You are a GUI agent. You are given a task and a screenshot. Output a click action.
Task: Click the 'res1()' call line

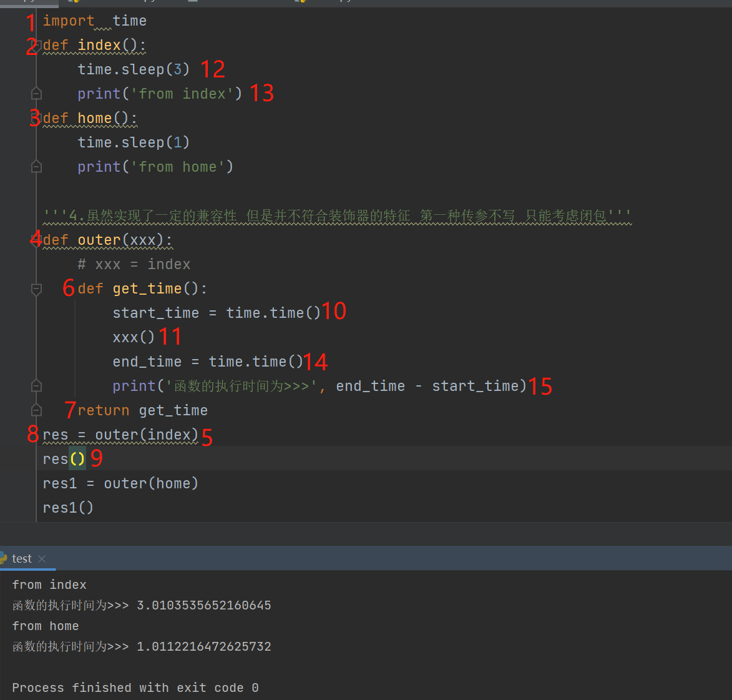pos(68,508)
